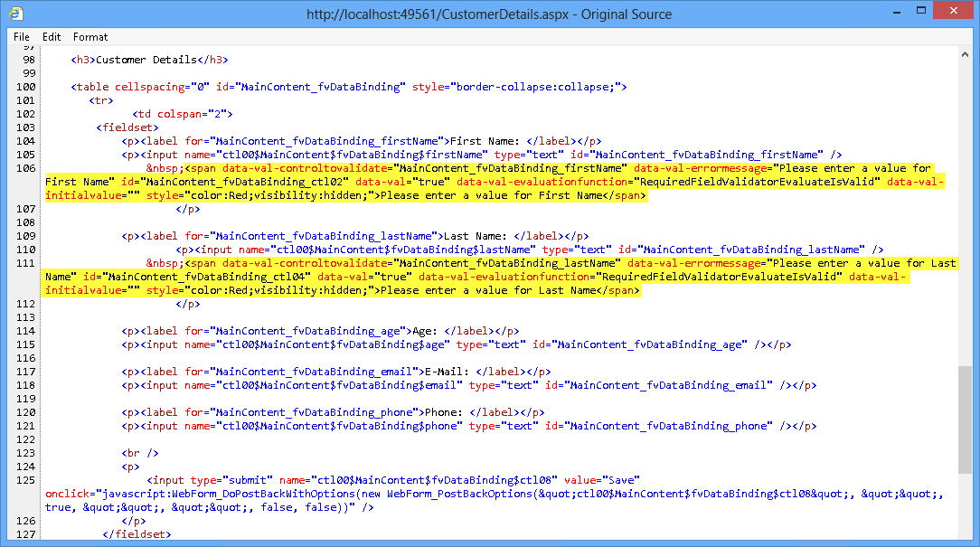Open the Format menu
This screenshot has width=980, height=547.
point(90,37)
